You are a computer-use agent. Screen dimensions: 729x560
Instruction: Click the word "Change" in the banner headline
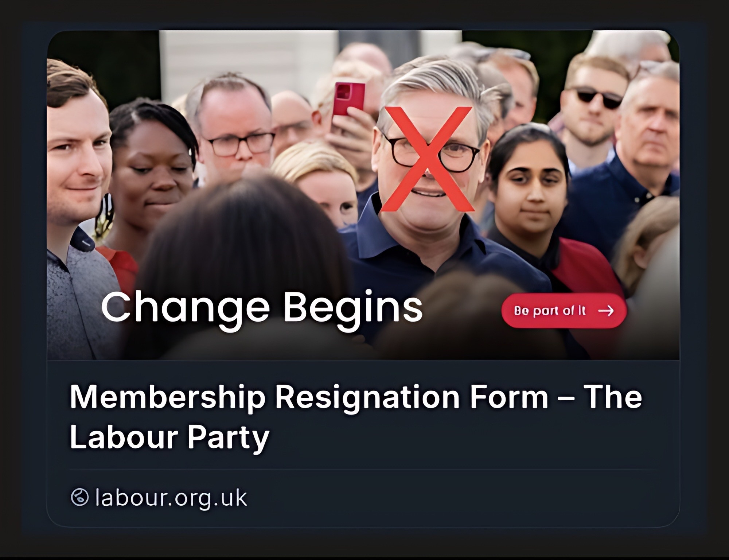point(185,309)
